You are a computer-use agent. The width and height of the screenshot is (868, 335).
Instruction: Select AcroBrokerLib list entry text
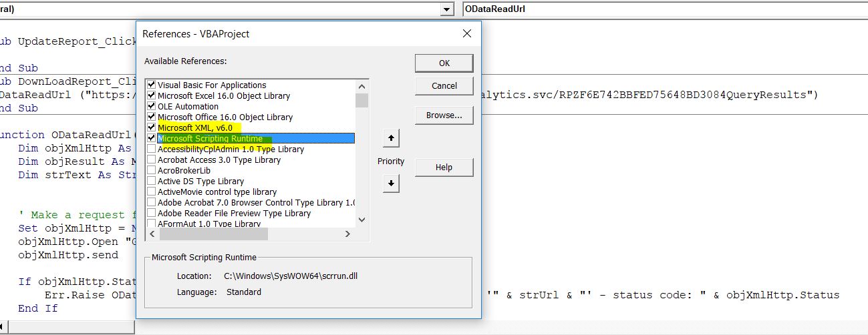click(x=184, y=170)
